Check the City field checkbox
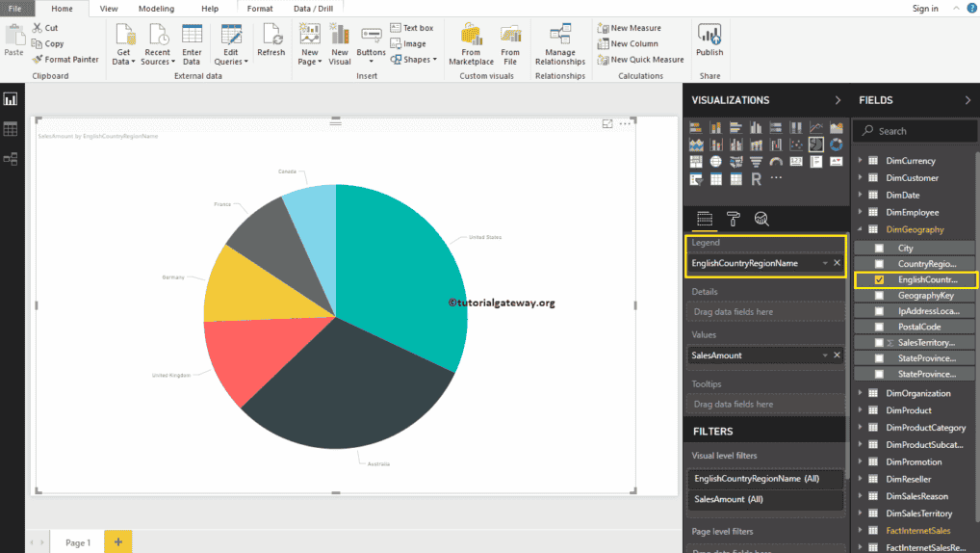 click(x=879, y=249)
